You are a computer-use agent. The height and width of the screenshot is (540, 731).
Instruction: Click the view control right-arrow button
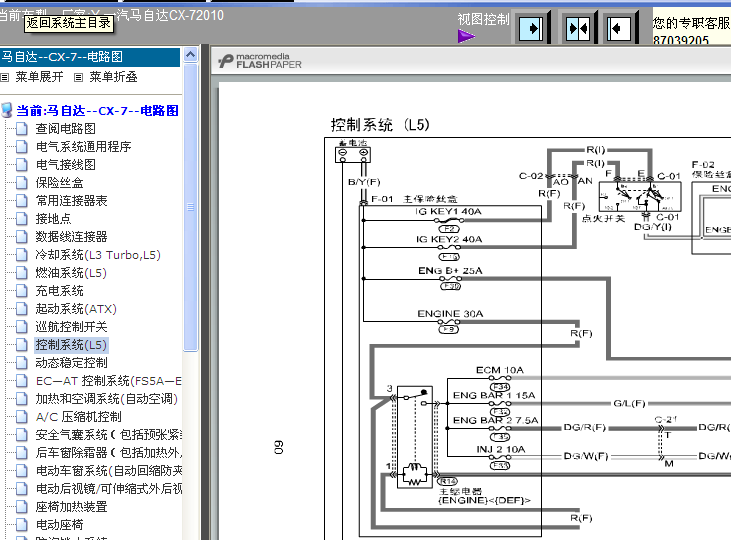pos(531,29)
